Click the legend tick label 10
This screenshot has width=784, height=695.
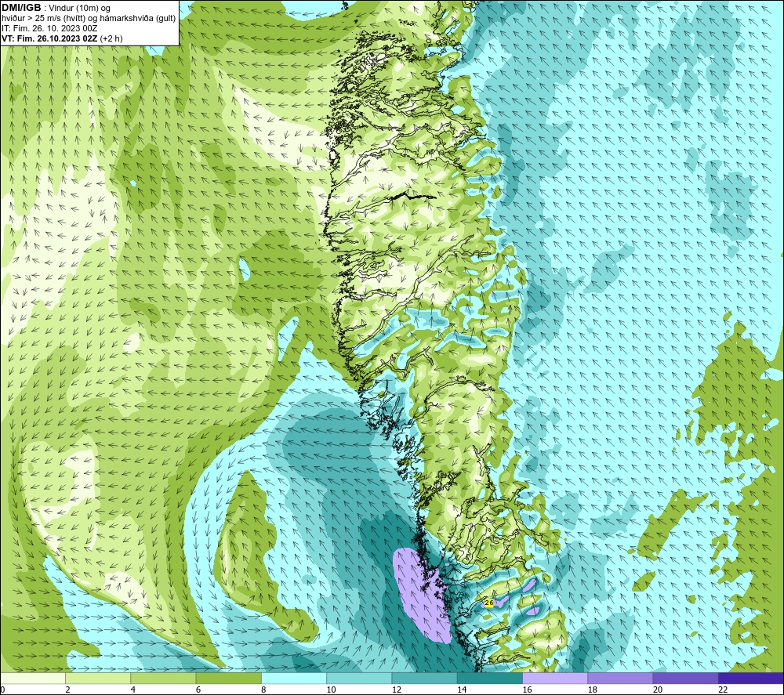click(x=332, y=690)
